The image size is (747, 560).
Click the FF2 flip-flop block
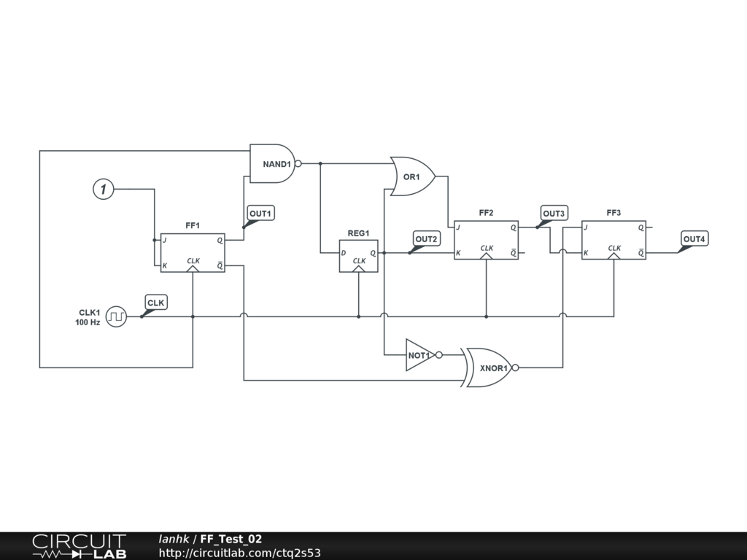click(x=486, y=240)
